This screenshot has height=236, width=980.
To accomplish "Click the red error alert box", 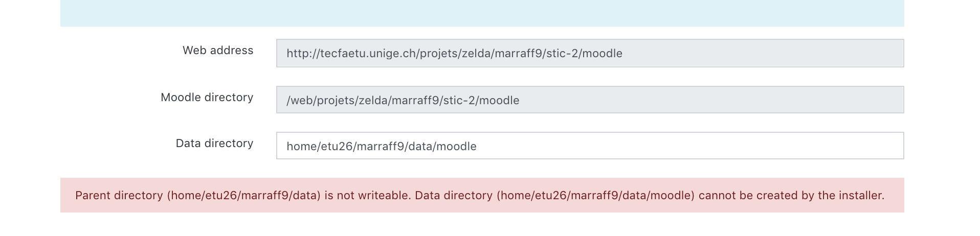I will pyautogui.click(x=482, y=195).
